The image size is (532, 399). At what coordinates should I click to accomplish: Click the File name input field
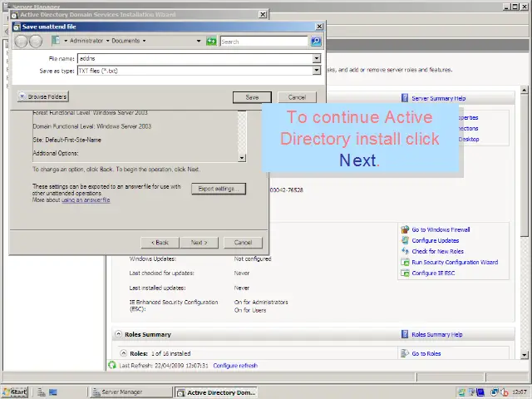(x=195, y=58)
